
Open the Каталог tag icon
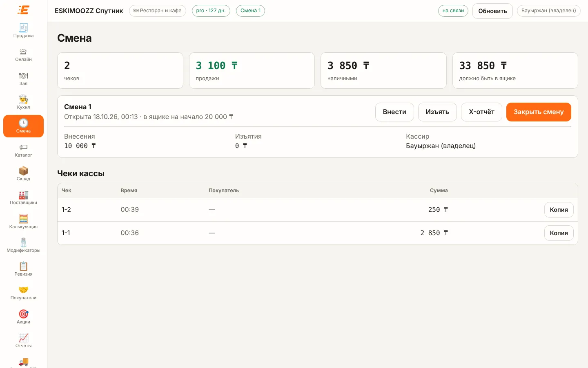(23, 147)
